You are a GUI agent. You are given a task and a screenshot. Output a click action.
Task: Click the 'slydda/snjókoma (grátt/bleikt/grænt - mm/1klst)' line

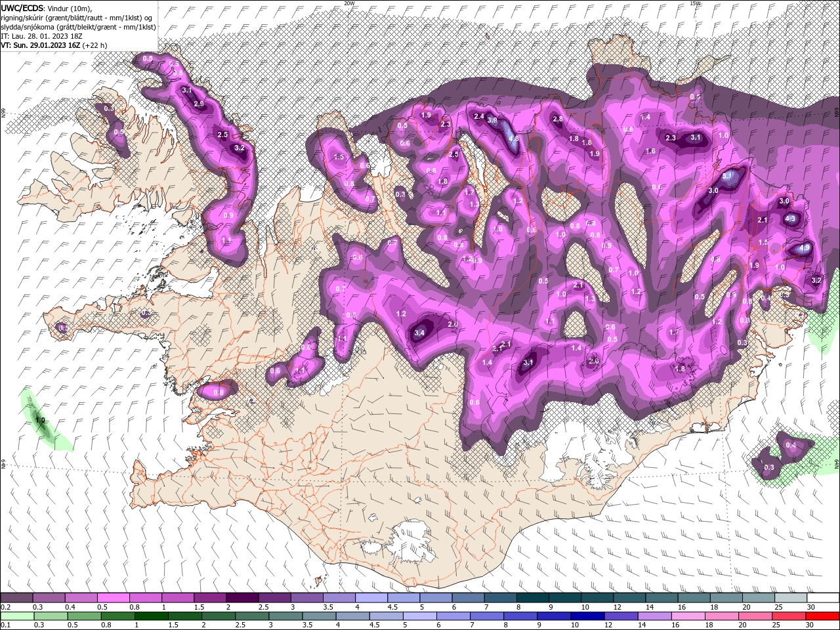(x=78, y=27)
